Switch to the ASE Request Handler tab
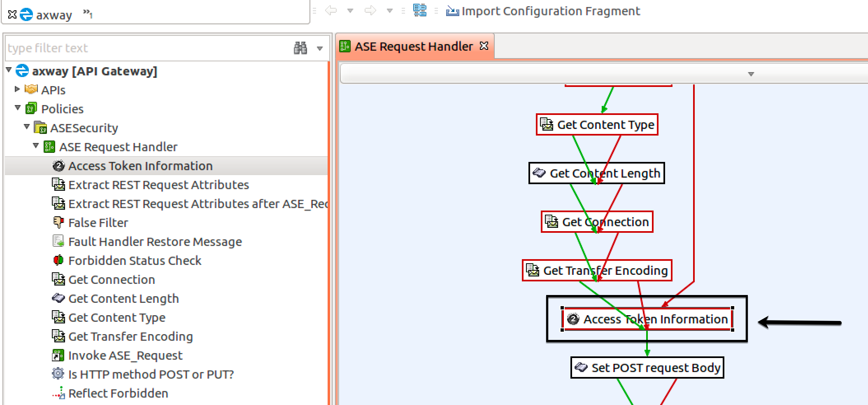This screenshot has width=868, height=405. 413,47
